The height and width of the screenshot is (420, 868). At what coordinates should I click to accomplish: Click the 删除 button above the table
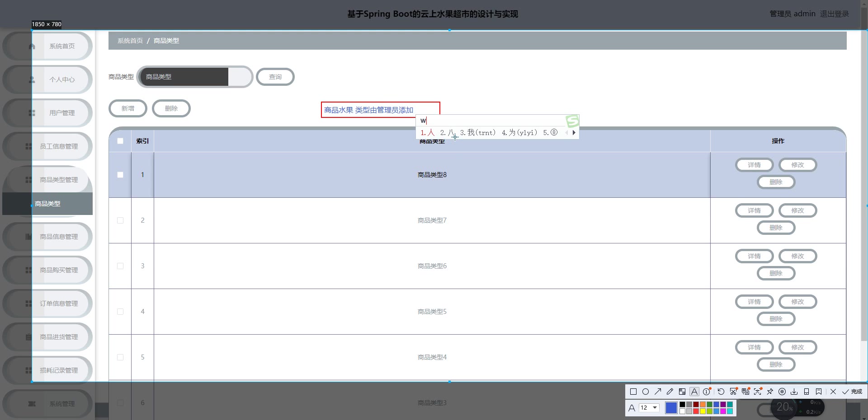click(171, 108)
